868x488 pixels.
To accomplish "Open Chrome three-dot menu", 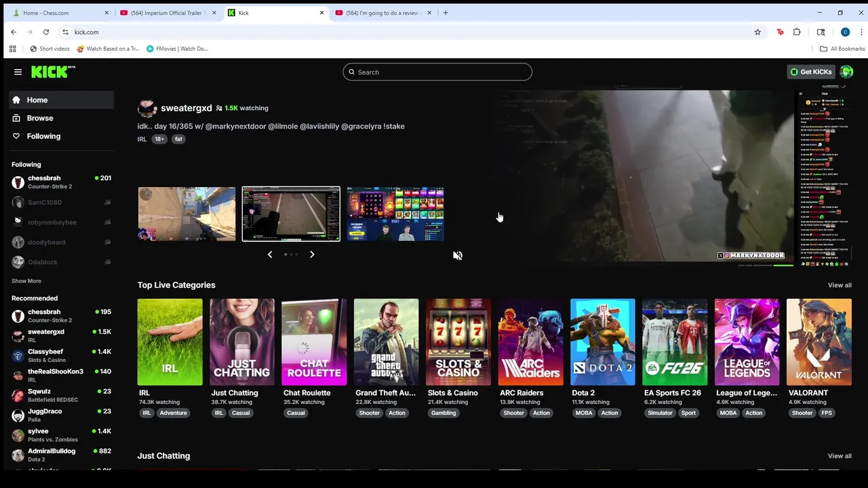I will click(861, 32).
